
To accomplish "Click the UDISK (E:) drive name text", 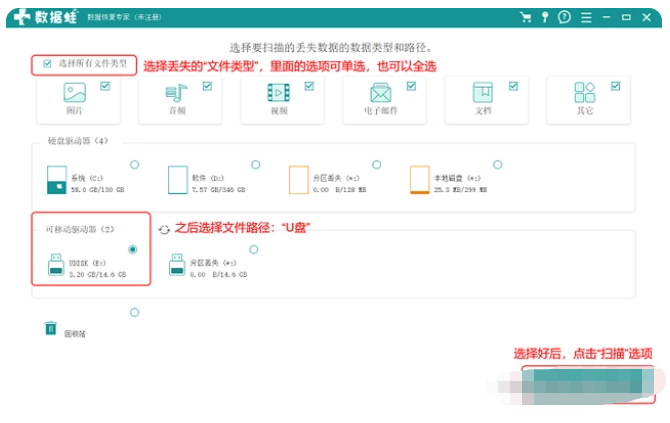I will coord(88,263).
